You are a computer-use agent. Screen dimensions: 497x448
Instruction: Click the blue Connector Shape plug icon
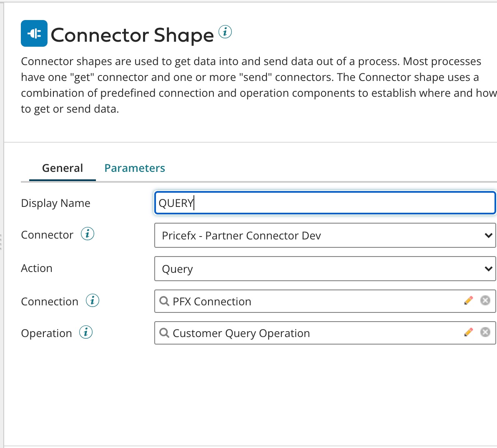pos(34,33)
